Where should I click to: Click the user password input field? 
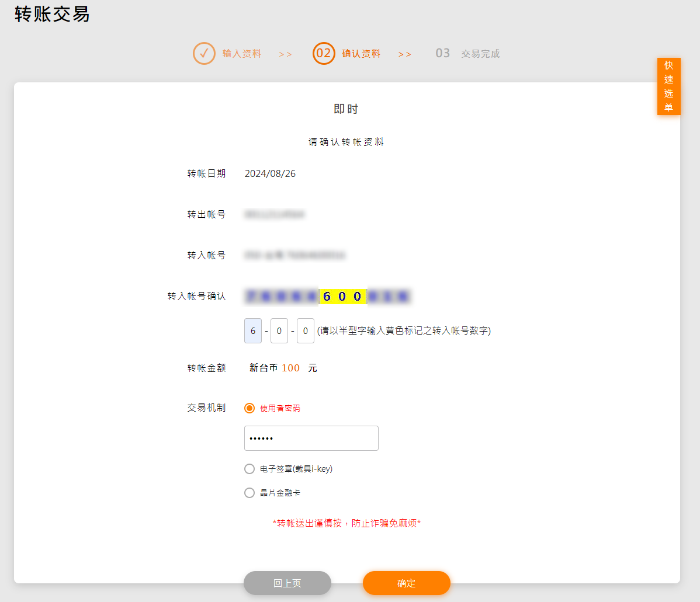[x=311, y=439]
